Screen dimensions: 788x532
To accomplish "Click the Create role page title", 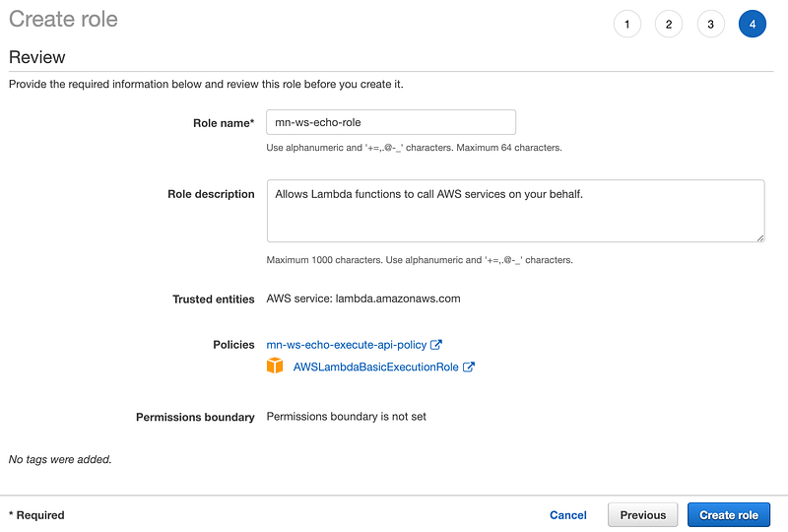I will tap(63, 19).
